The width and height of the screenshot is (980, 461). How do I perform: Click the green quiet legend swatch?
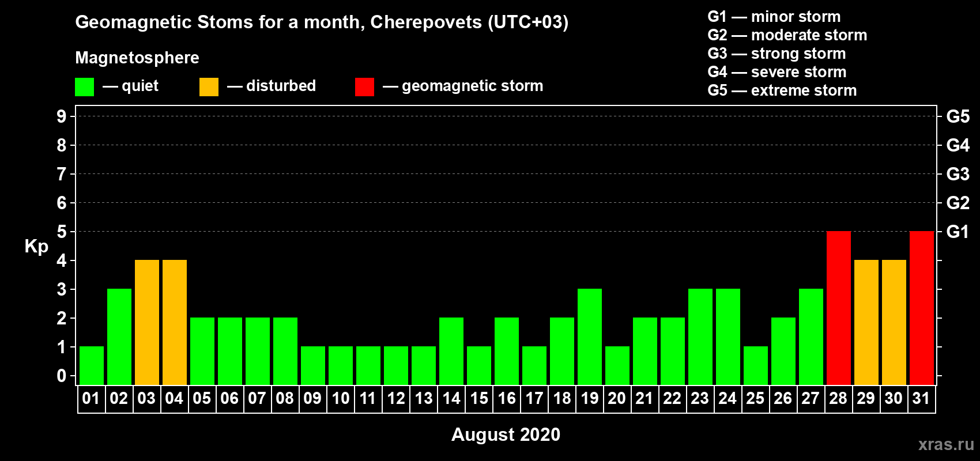click(x=84, y=87)
